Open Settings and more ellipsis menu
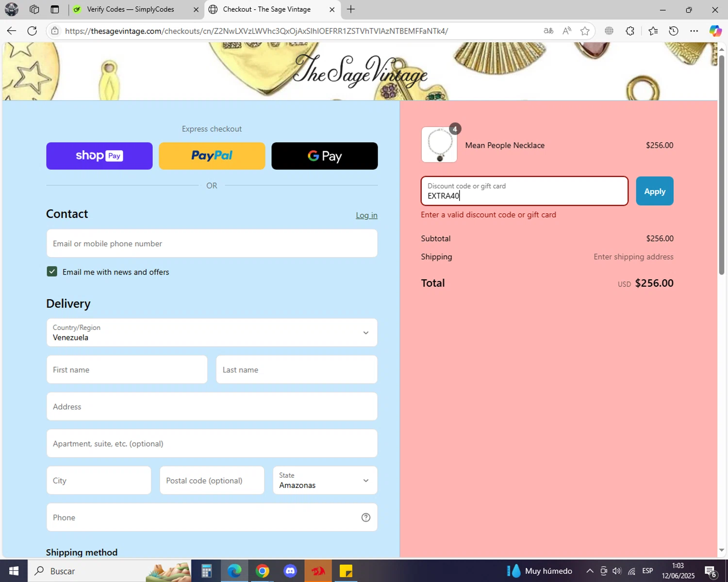 [x=694, y=31]
